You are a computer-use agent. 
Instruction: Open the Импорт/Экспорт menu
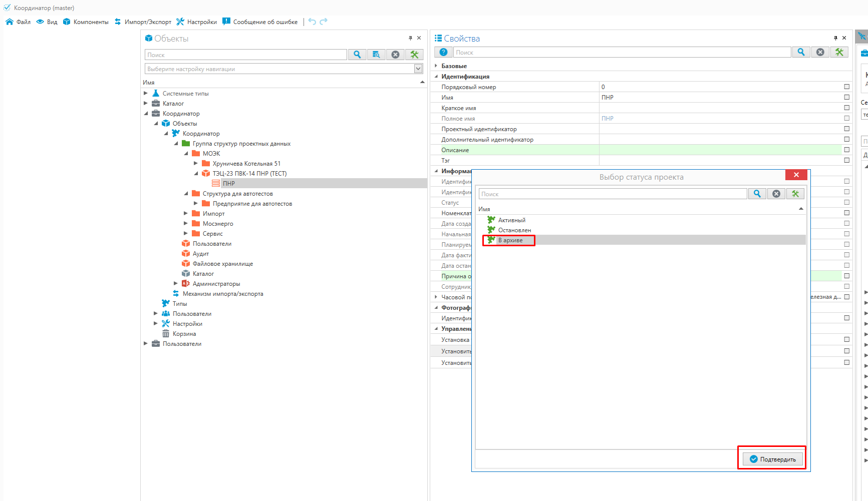[143, 22]
